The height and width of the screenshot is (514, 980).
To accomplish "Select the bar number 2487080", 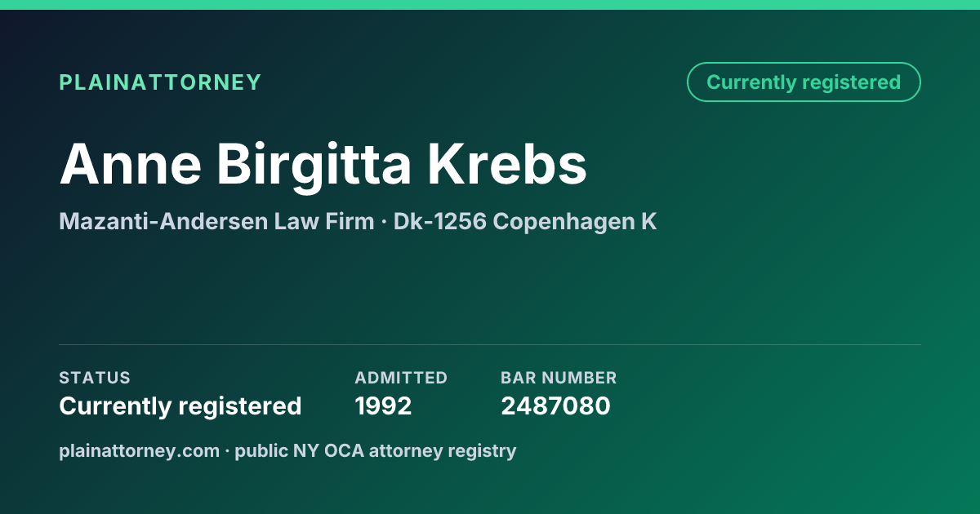I will click(x=555, y=405).
